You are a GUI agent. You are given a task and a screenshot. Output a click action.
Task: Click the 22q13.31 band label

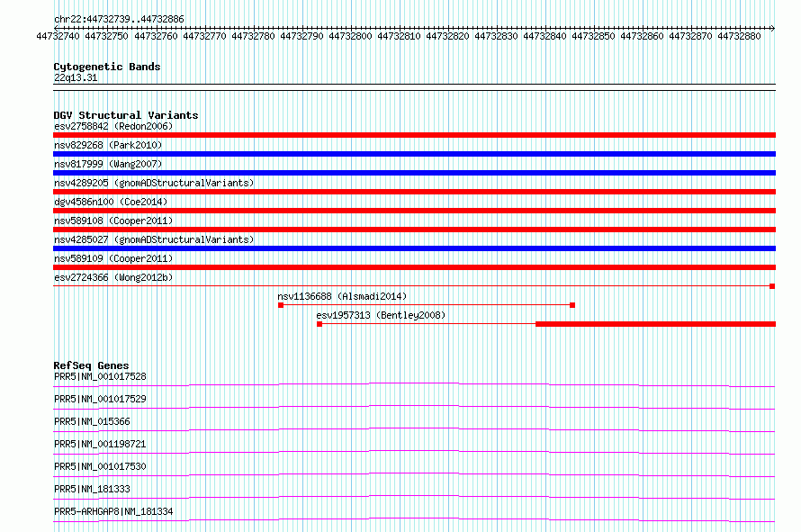coord(76,77)
